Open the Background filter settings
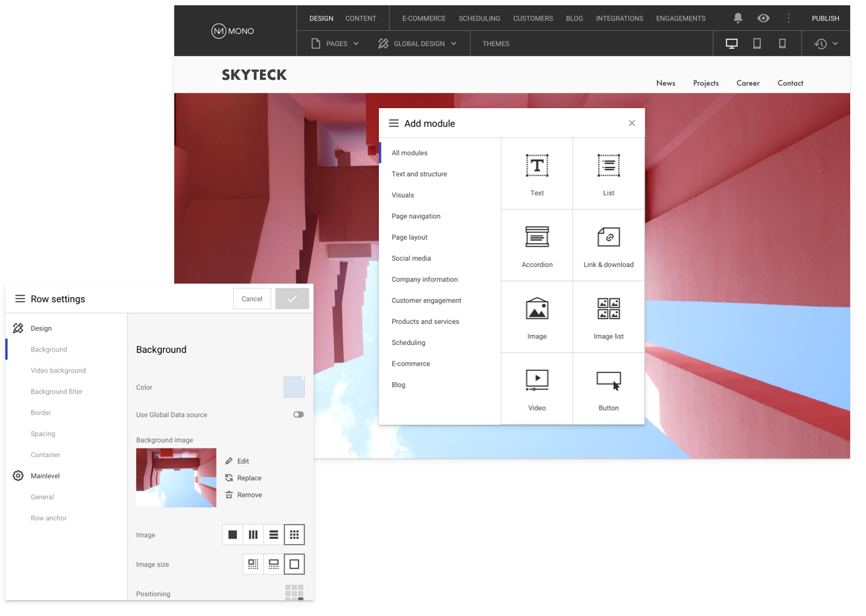Screen dimensions: 866x616 57,392
